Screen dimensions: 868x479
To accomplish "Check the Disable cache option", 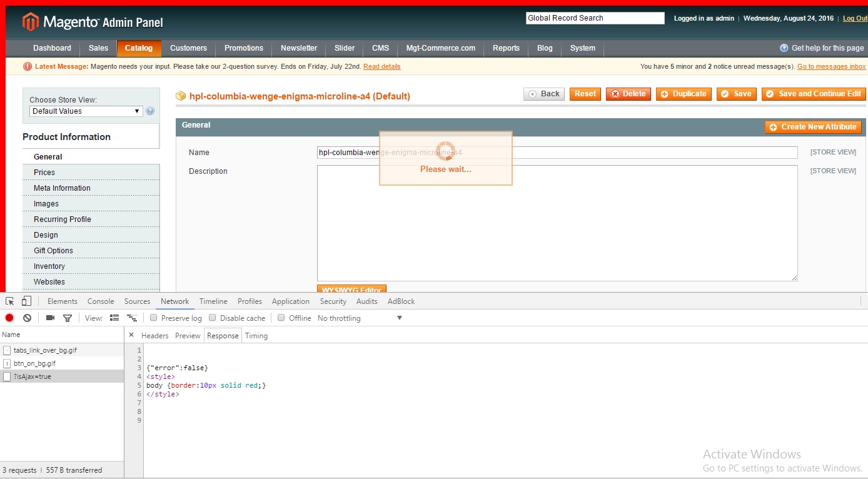I will point(211,318).
